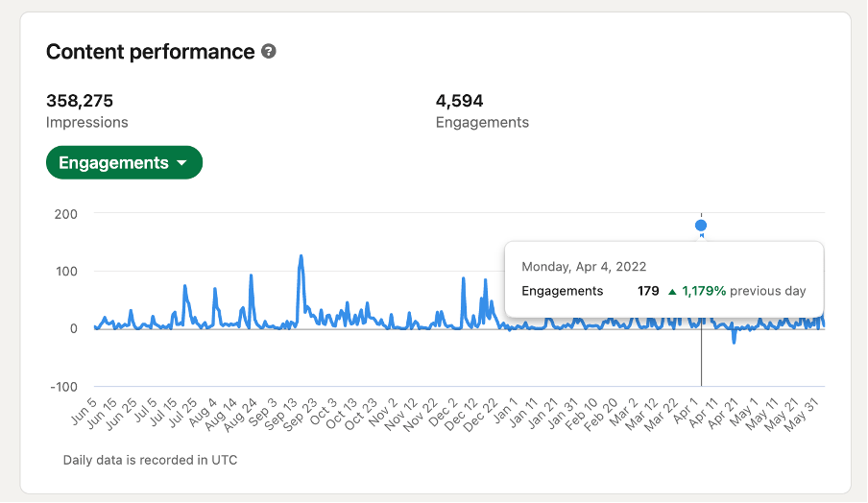The height and width of the screenshot is (503, 868).
Task: Select the 4,594 Engagements total
Action: [x=482, y=110]
